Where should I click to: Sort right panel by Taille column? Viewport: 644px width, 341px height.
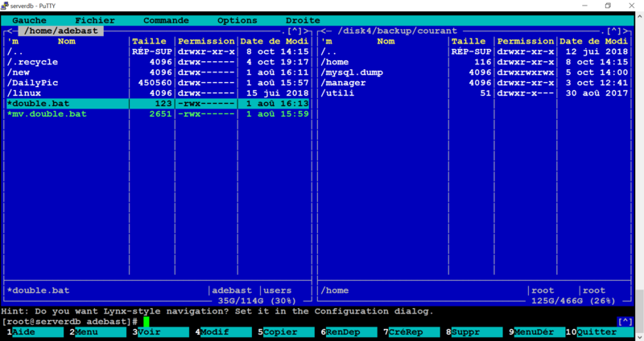click(469, 41)
